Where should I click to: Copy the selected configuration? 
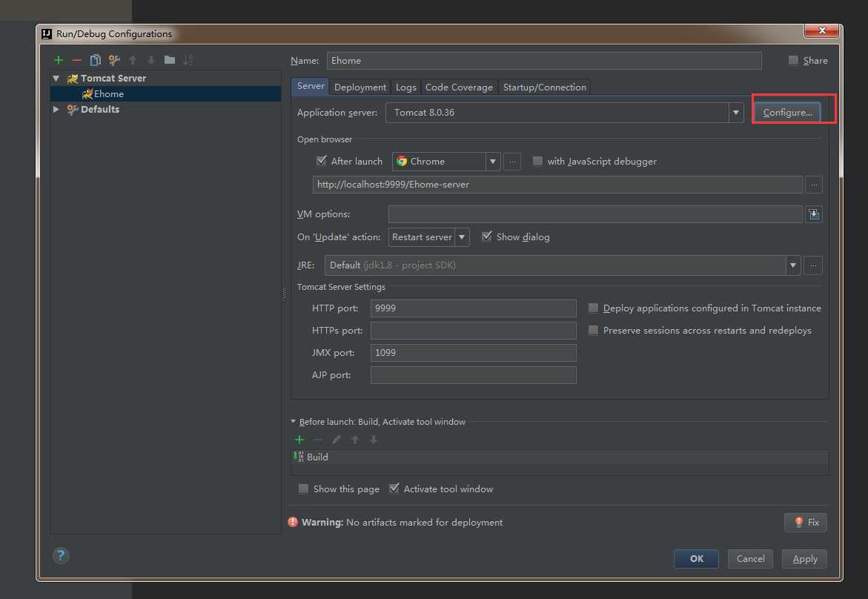pos(95,60)
